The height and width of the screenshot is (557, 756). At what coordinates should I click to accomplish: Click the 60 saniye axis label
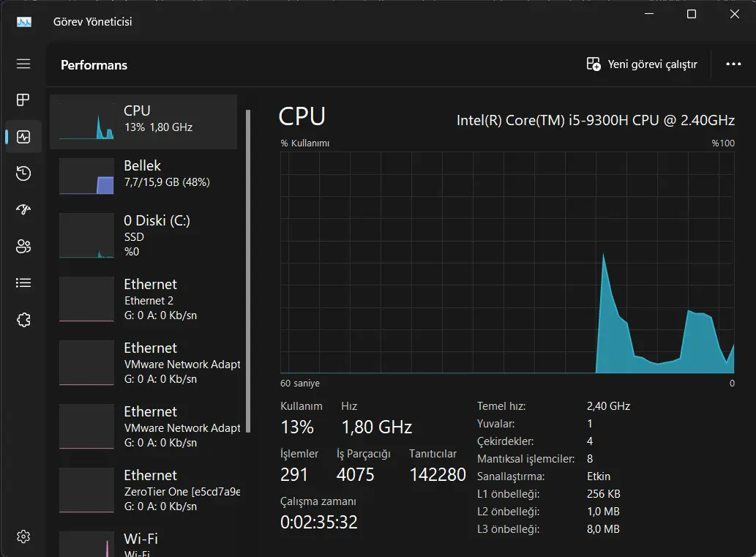tap(300, 384)
